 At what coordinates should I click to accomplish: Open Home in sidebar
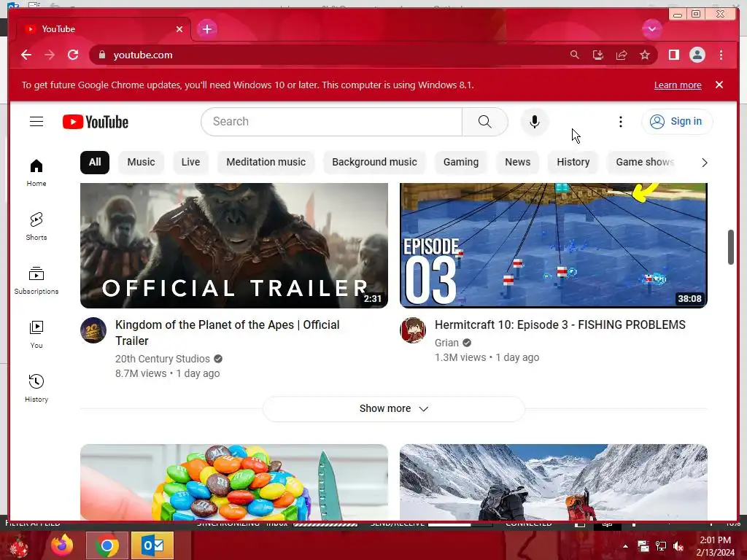(36, 172)
